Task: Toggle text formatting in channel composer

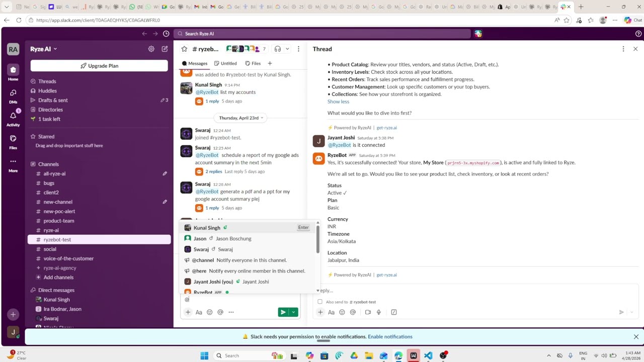Action: coord(199,312)
